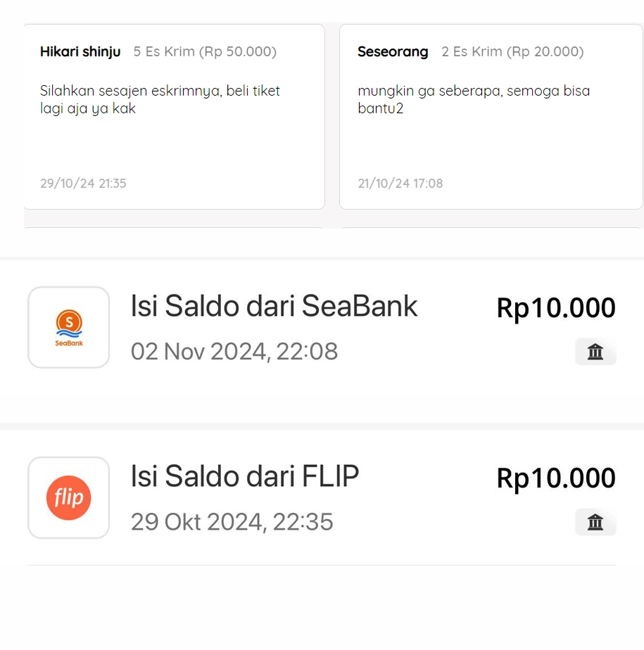644x650 pixels.
Task: Click the 21/10/24 17:08 date
Action: [x=400, y=183]
